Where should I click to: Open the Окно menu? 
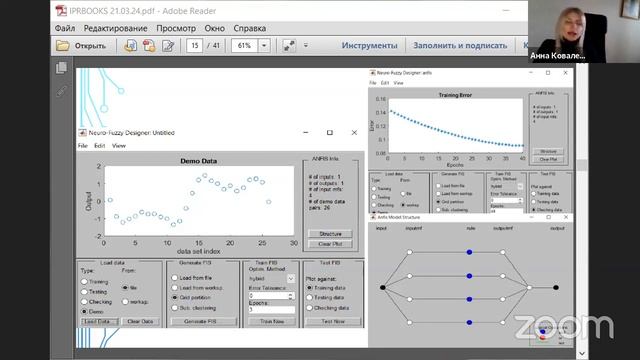(215, 28)
